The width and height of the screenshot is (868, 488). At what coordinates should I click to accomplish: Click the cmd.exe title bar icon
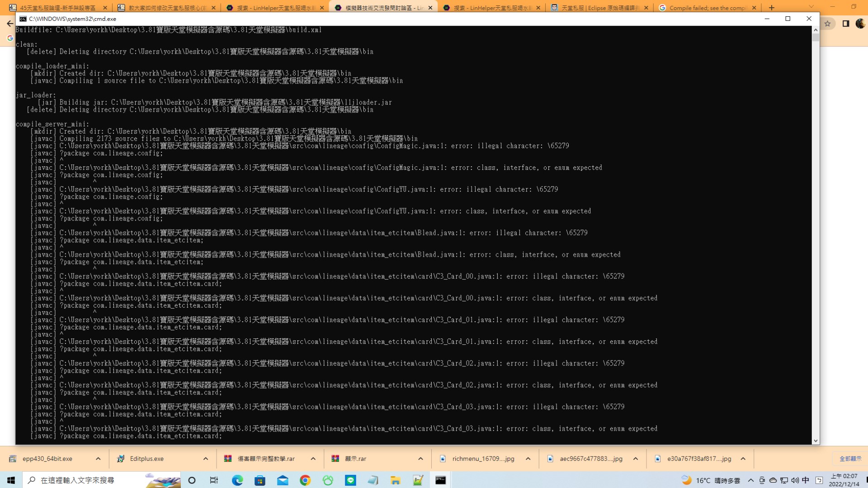click(23, 19)
